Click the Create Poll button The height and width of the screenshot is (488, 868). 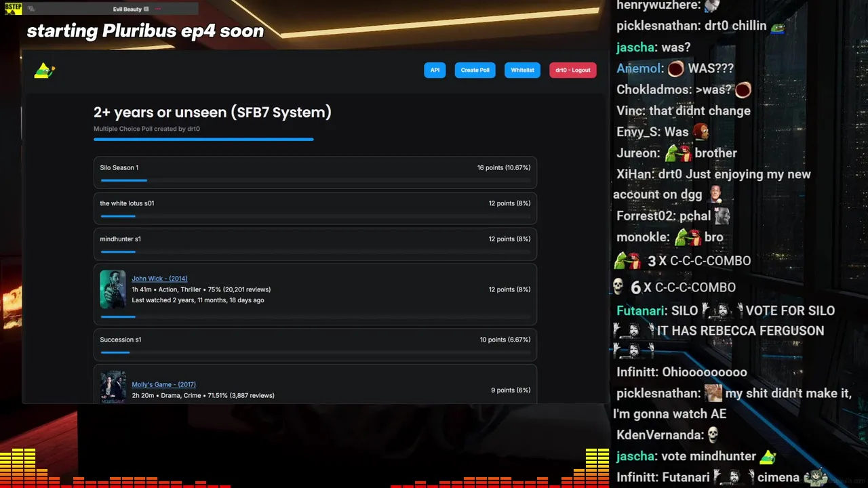pos(475,70)
